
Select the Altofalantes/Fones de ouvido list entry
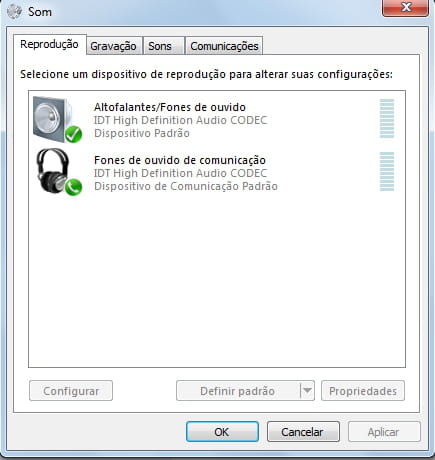coord(217,119)
